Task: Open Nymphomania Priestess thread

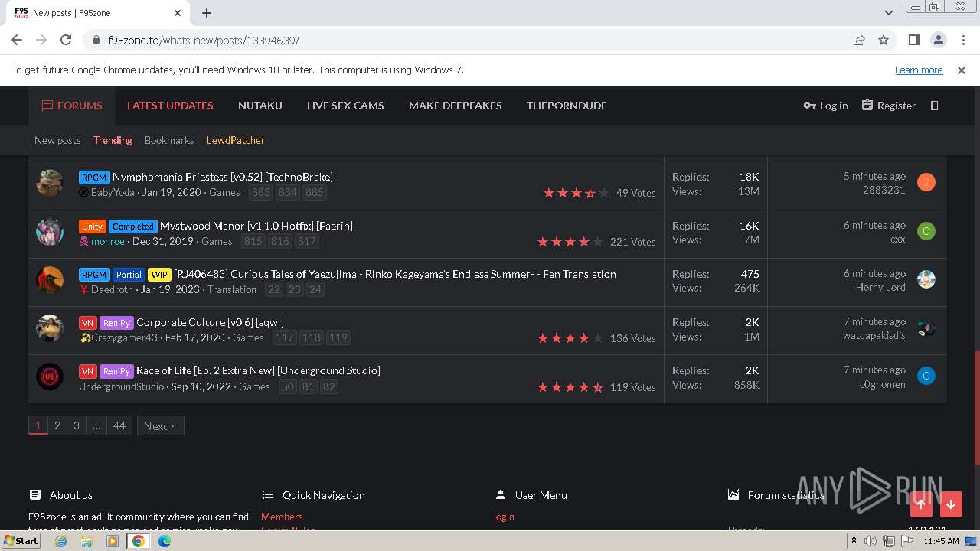Action: [x=222, y=177]
